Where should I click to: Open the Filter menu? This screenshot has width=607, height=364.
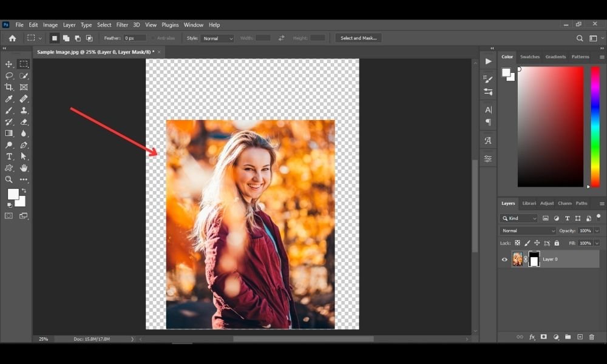click(122, 25)
